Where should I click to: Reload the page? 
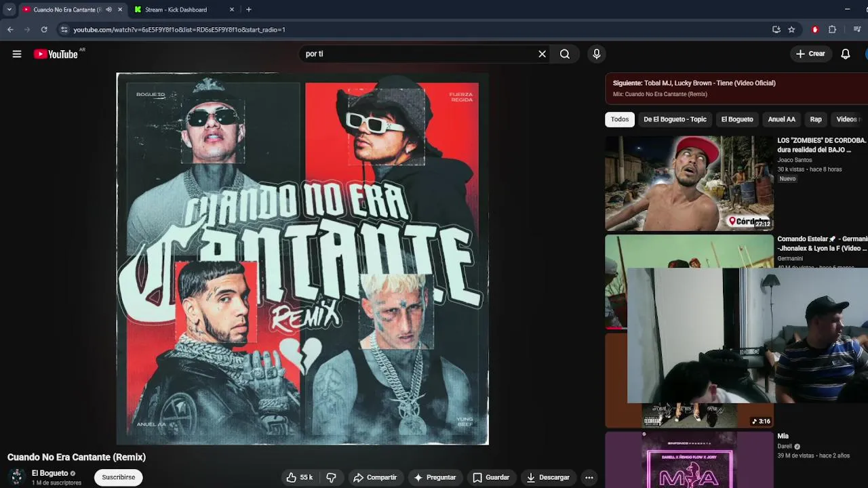coord(44,30)
